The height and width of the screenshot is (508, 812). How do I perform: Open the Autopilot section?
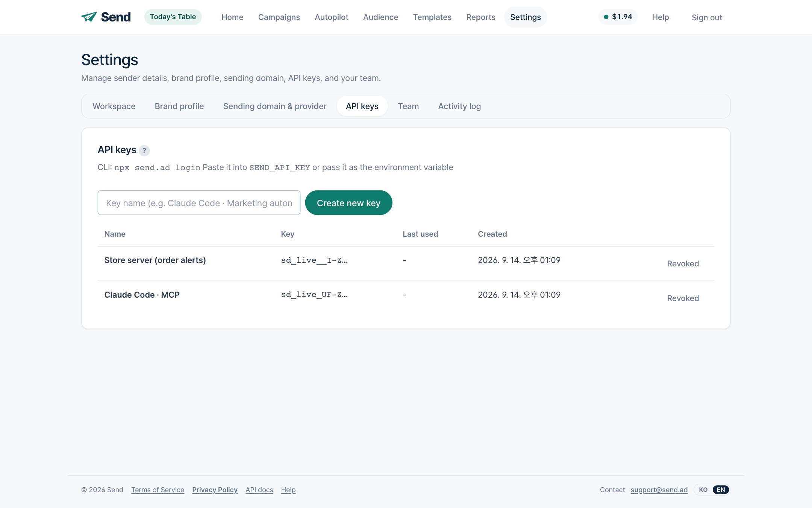[x=332, y=17]
